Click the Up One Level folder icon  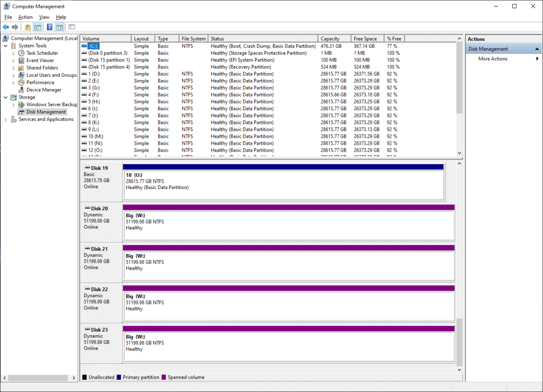(x=28, y=27)
